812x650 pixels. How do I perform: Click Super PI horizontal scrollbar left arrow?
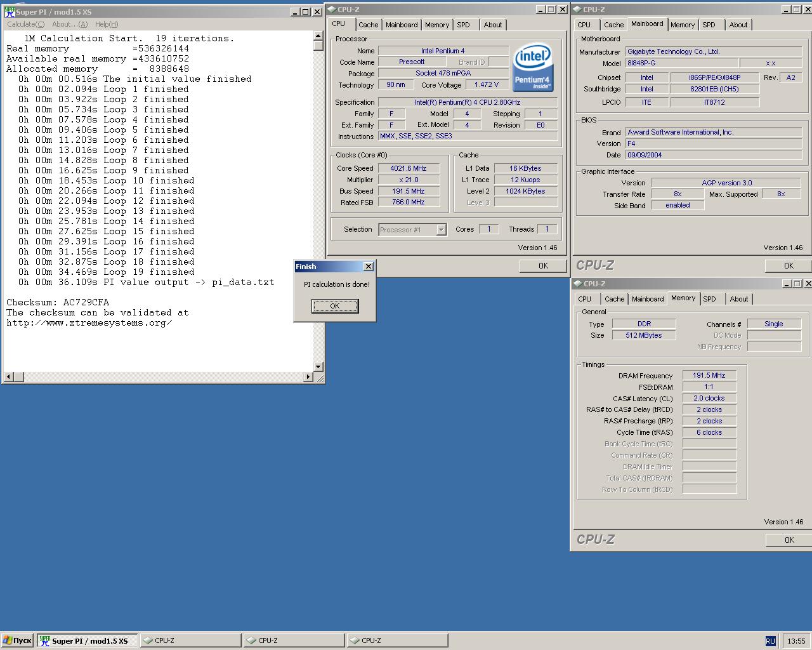(x=8, y=377)
